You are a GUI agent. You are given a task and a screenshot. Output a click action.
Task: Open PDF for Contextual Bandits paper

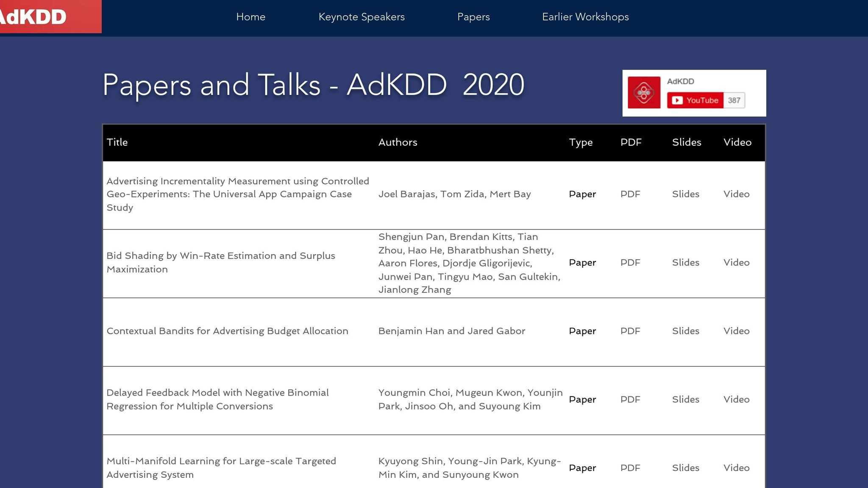click(630, 331)
